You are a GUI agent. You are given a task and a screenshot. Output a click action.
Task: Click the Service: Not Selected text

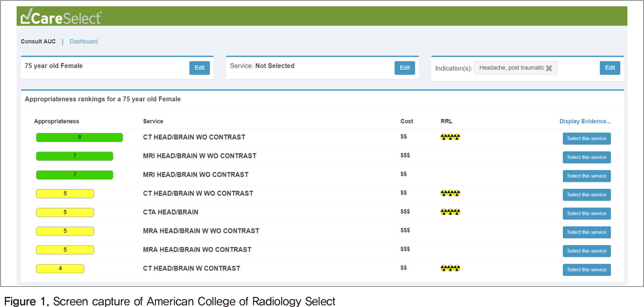262,66
